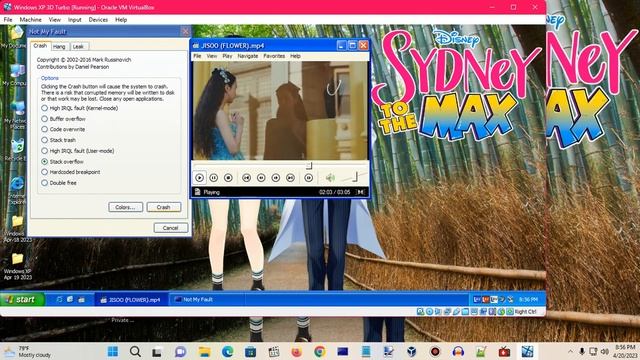Screen dimensions: 640x360
Task: Click the Play button in media player
Action: [x=199, y=178]
